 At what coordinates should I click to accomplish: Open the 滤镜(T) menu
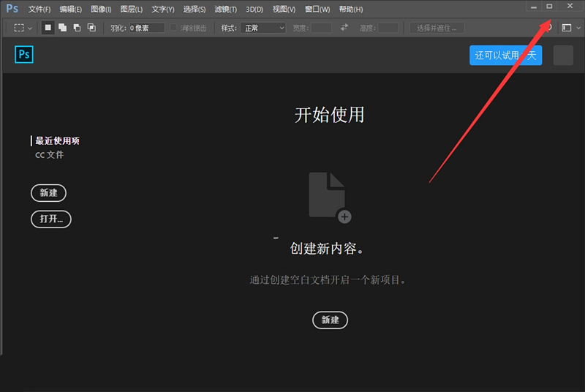(x=225, y=10)
